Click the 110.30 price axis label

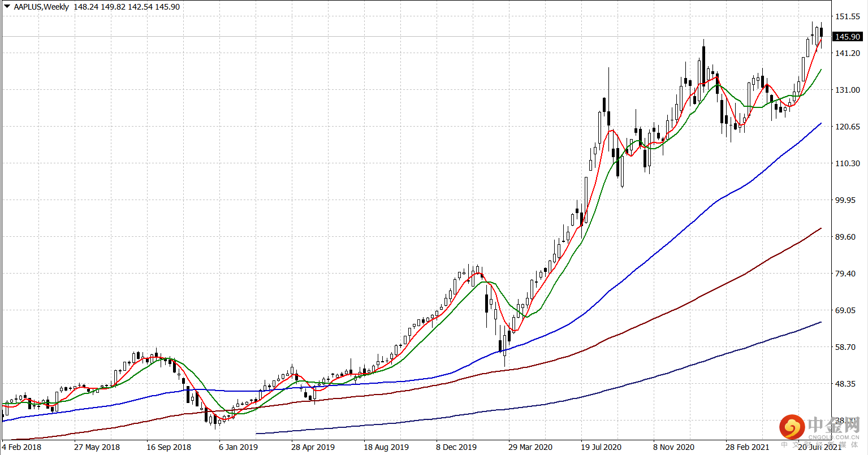pos(848,163)
